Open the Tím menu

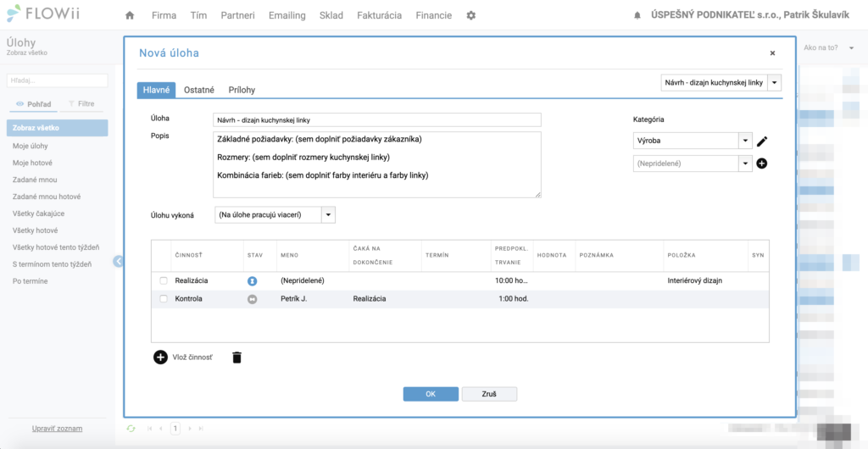pos(198,15)
